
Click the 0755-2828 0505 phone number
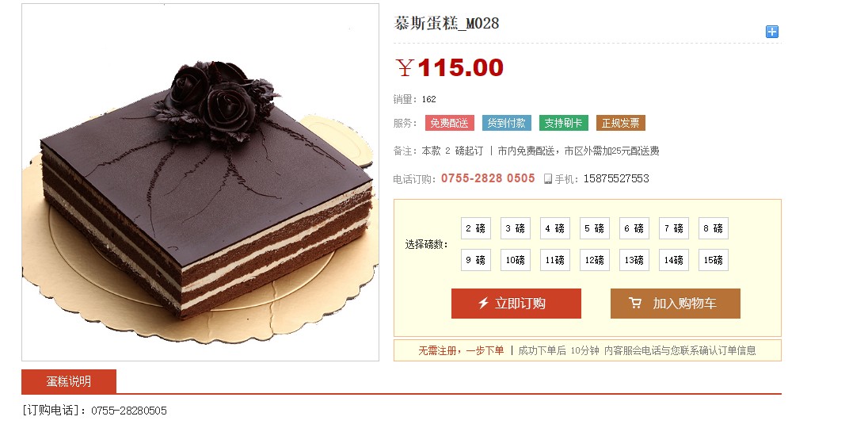488,178
